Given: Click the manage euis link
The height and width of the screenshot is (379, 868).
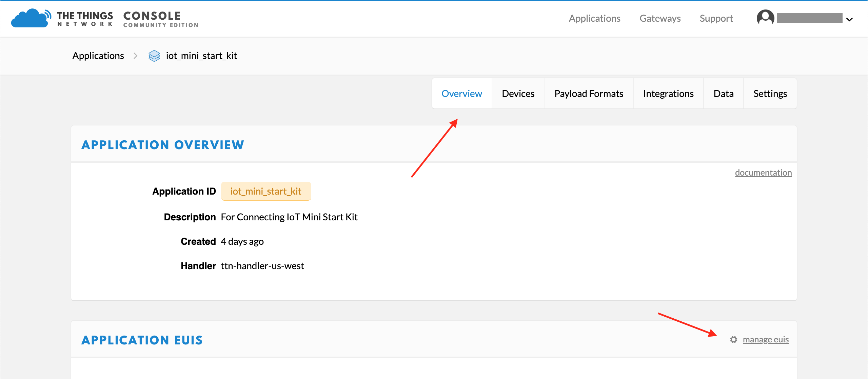Looking at the screenshot, I should 766,340.
